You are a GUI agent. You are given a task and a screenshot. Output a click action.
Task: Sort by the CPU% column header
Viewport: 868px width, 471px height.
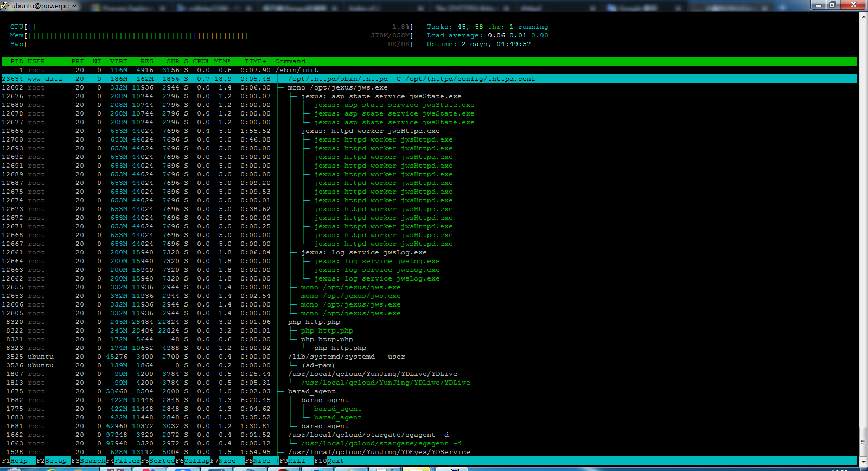pyautogui.click(x=201, y=61)
